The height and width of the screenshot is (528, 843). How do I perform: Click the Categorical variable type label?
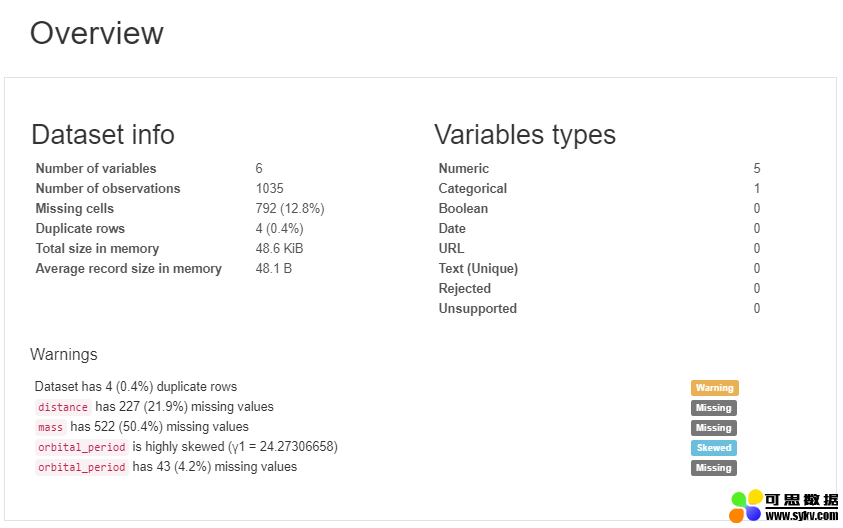click(473, 188)
